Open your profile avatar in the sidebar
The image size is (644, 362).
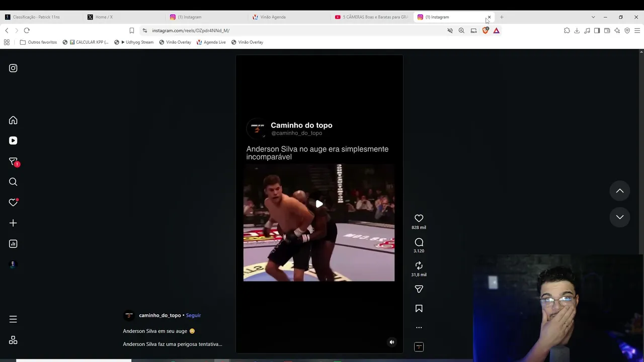[x=13, y=264]
